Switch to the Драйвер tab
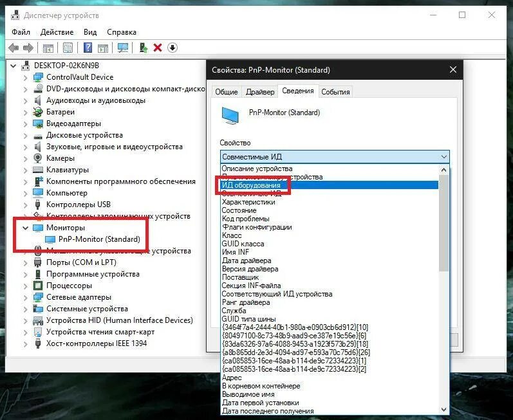513x420 pixels. [260, 92]
